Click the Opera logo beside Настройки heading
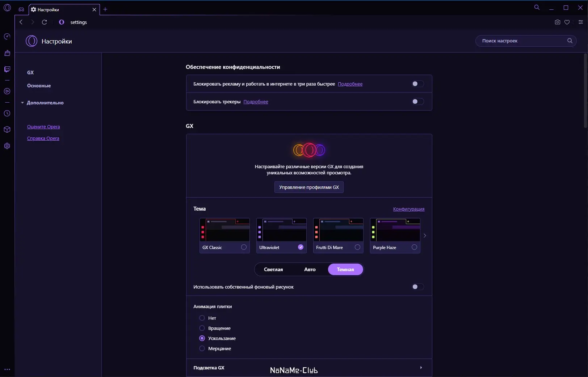Screen dimensions: 588x377 pyautogui.click(x=31, y=41)
